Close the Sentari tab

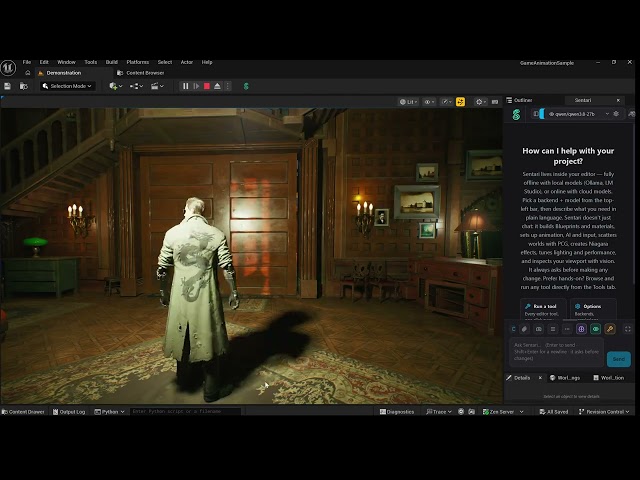[x=618, y=100]
